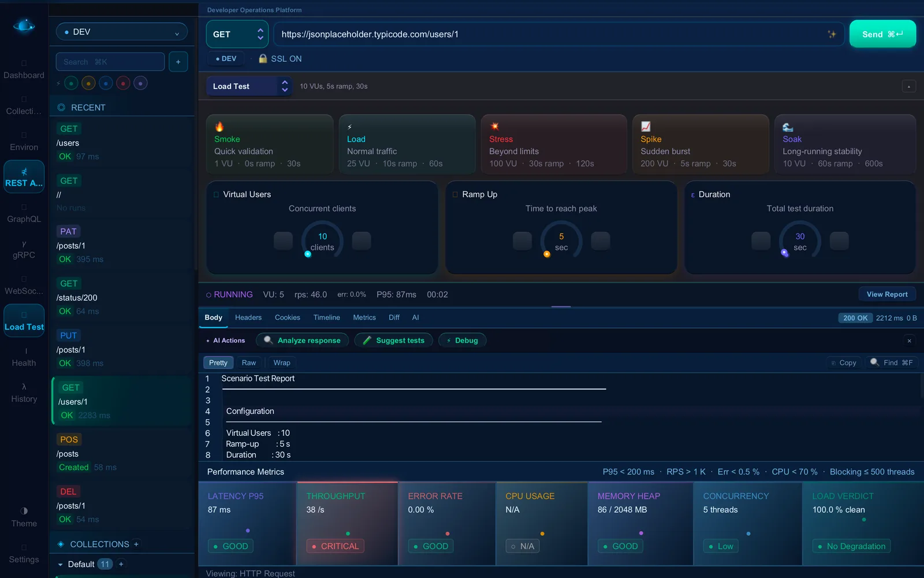This screenshot has width=924, height=578.
Task: Toggle the red method filter dot
Action: pyautogui.click(x=123, y=83)
